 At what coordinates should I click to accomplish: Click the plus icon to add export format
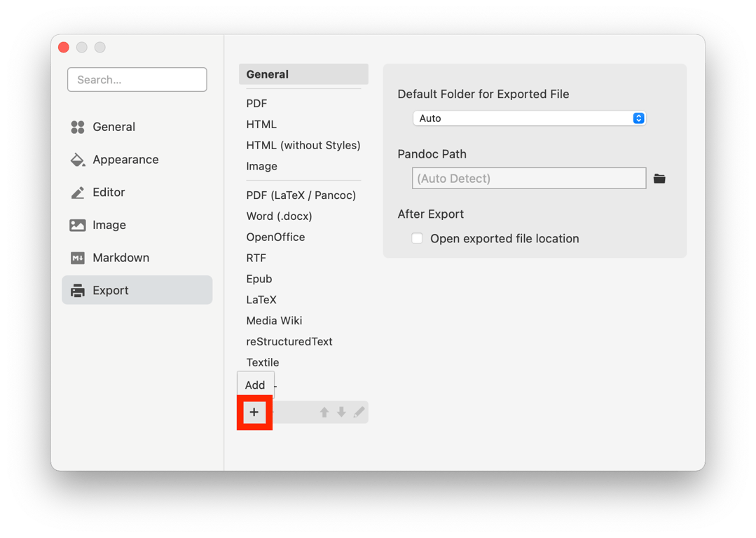[254, 413]
